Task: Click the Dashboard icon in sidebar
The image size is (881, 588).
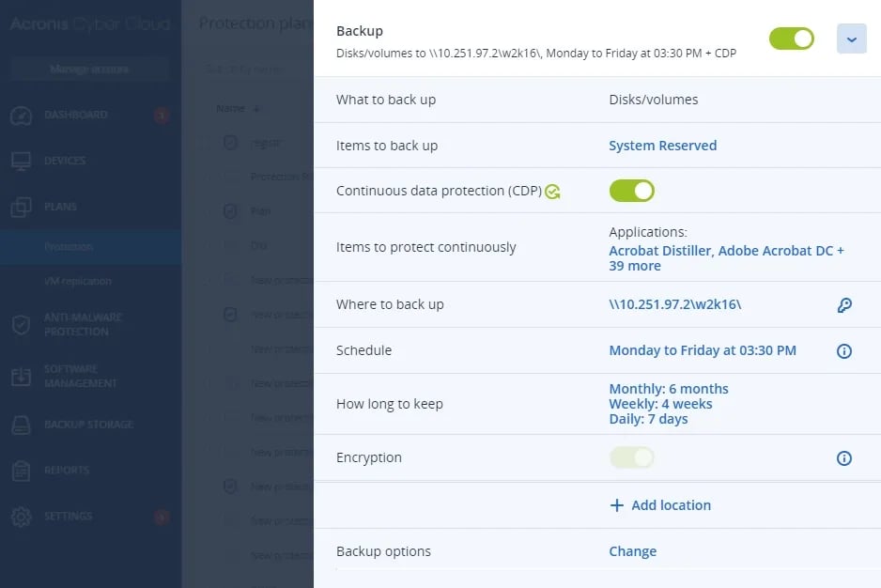Action: pyautogui.click(x=22, y=116)
